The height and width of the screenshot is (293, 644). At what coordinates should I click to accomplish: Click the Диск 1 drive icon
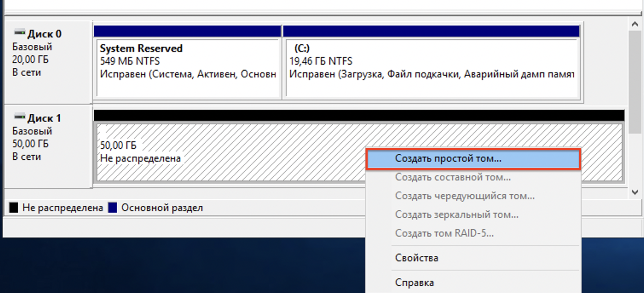click(19, 117)
